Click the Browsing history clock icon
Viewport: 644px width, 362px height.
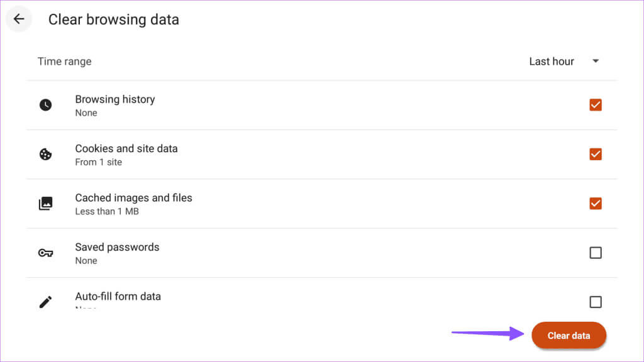(x=45, y=105)
